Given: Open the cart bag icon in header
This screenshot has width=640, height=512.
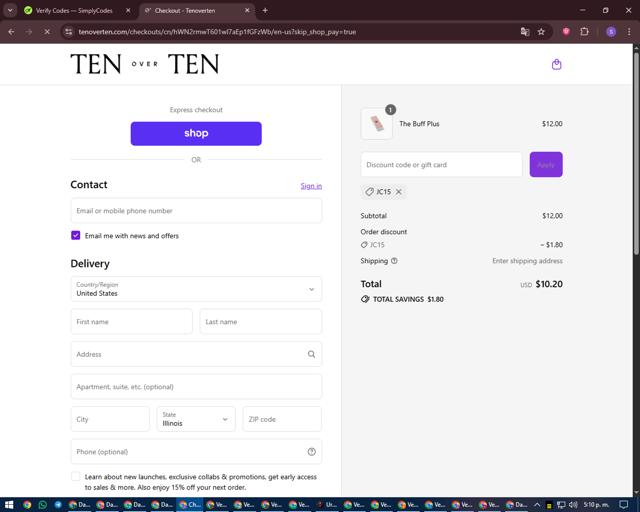Looking at the screenshot, I should (556, 65).
